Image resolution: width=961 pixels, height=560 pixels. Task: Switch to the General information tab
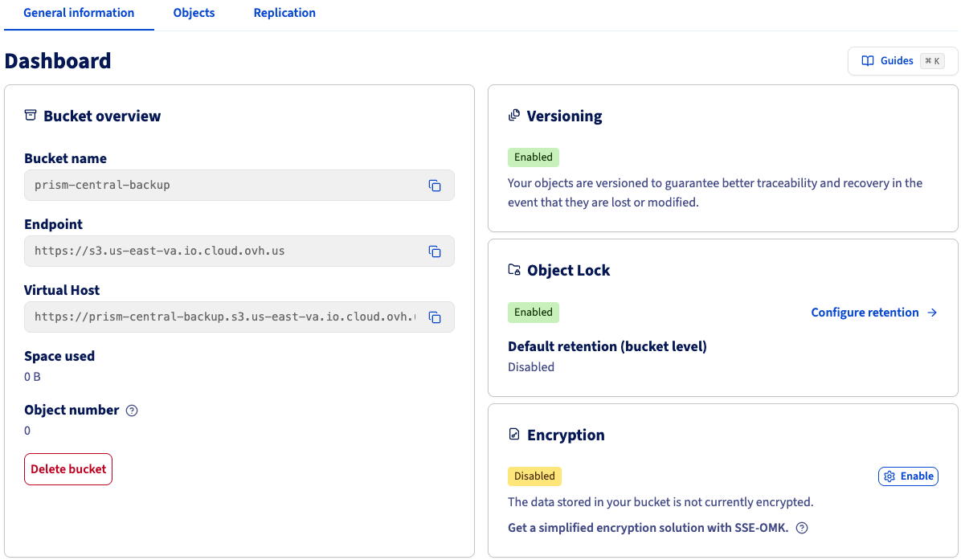pyautogui.click(x=79, y=13)
